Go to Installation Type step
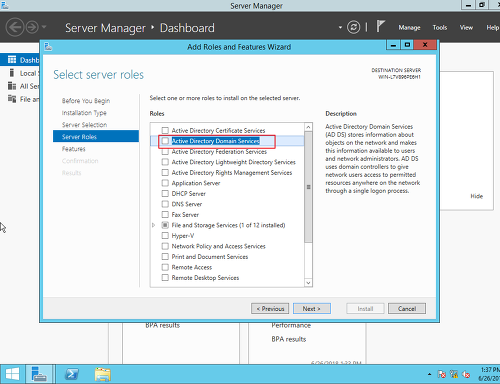Screen dimensions: 500x384 pyautogui.click(x=84, y=113)
